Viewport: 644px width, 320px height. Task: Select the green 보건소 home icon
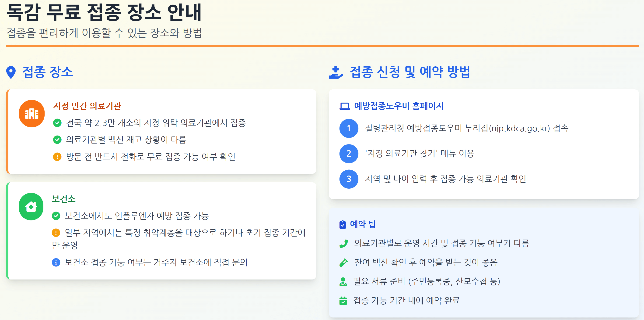tap(31, 207)
